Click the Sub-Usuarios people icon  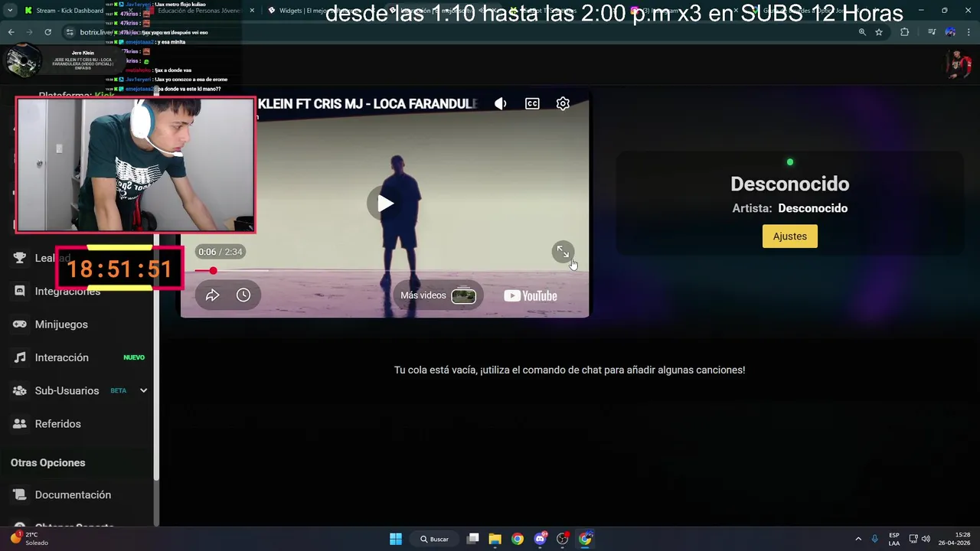pos(20,390)
